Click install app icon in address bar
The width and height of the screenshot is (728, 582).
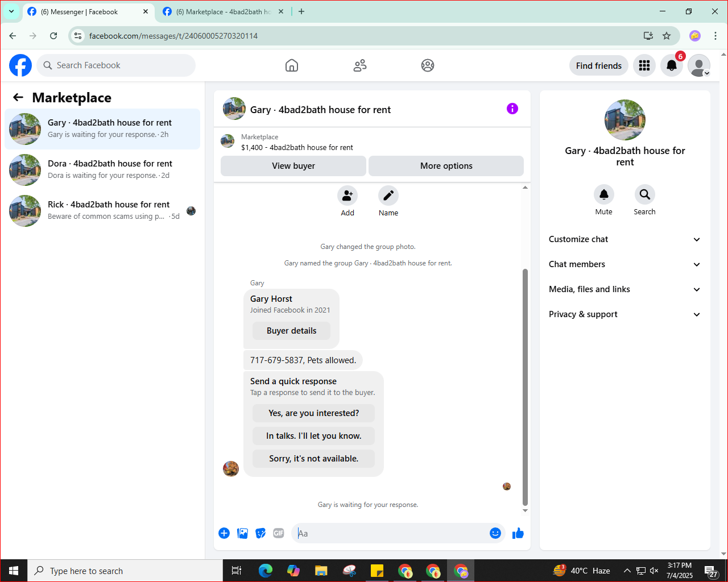pyautogui.click(x=648, y=36)
